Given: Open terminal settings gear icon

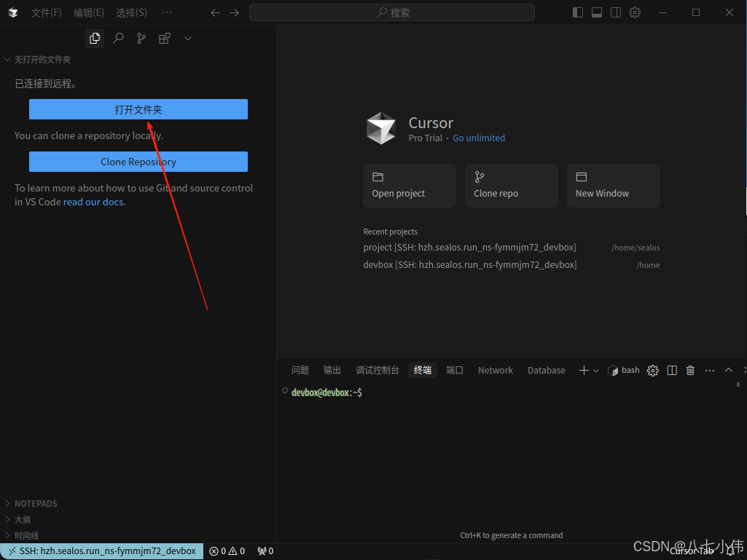Looking at the screenshot, I should click(653, 371).
